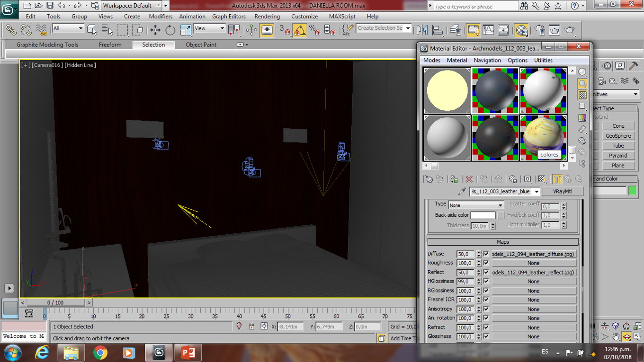Activate the Select and Scale tool
This screenshot has height=362, width=644.
click(x=186, y=30)
